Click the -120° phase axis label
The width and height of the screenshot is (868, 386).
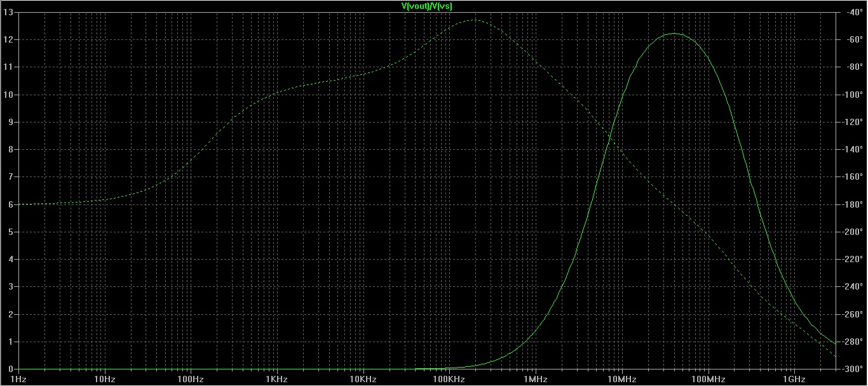coord(852,122)
